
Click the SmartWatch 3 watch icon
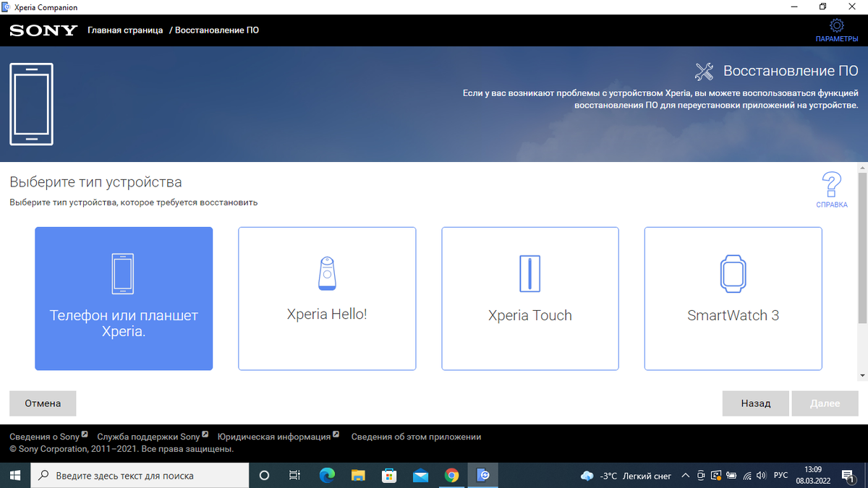pos(733,274)
